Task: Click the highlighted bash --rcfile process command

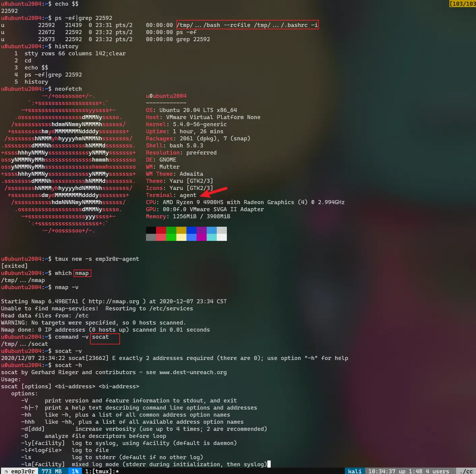Action: (247, 25)
